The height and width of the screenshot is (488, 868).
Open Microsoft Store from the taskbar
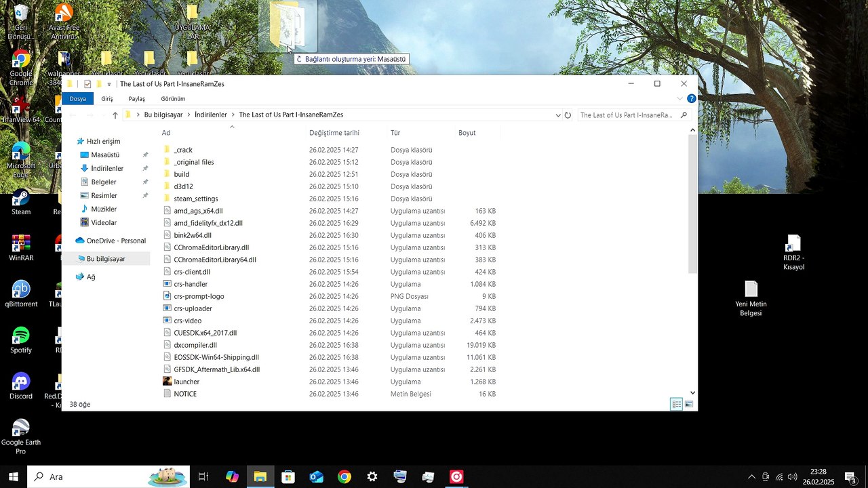point(288,477)
